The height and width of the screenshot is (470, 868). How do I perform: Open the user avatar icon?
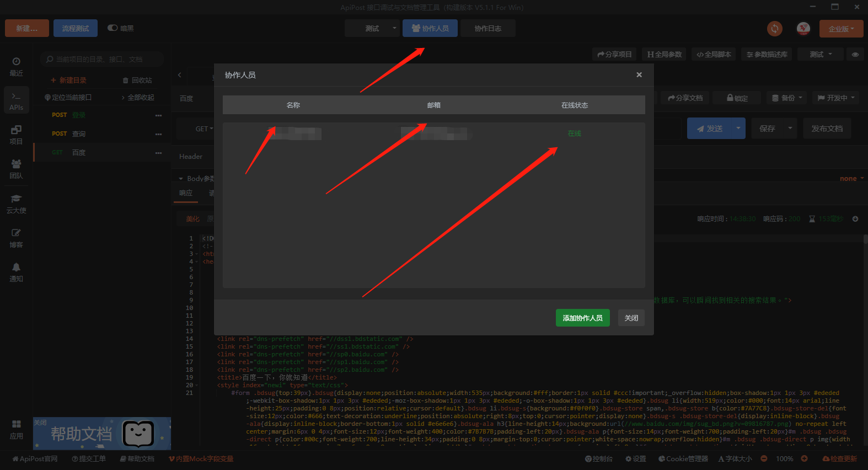803,29
